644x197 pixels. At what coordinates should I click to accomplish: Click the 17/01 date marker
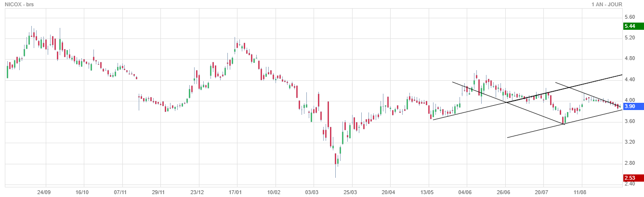[x=235, y=192]
